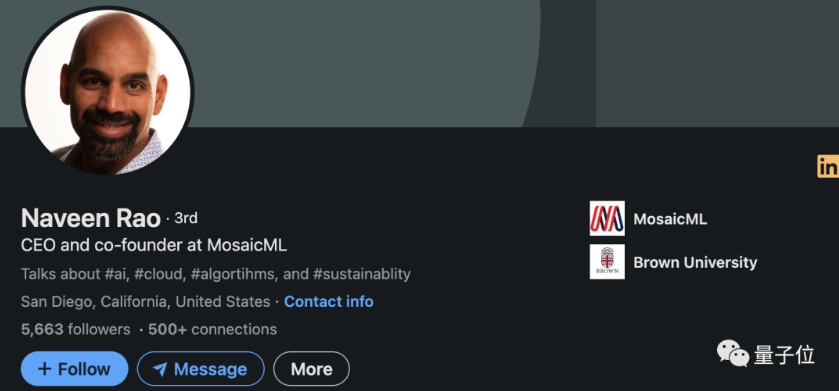Click the WeChat logo watermark icon
The image size is (839, 391).
tap(733, 354)
